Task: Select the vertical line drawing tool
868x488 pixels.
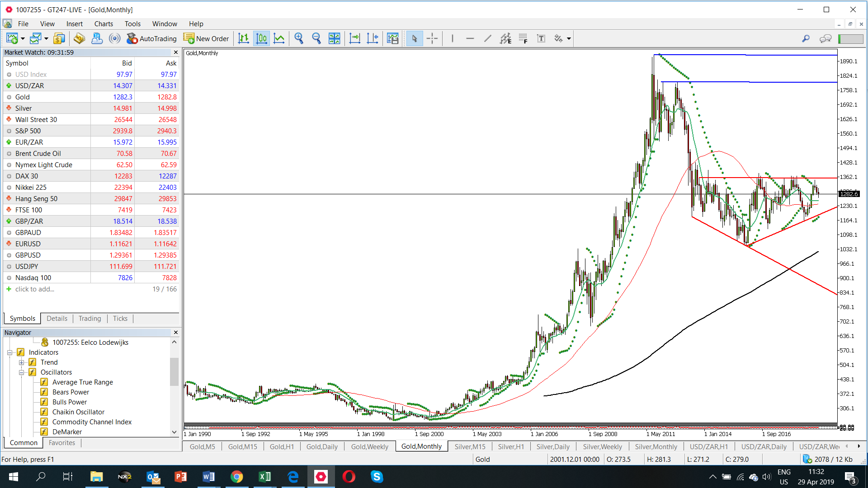Action: (x=452, y=38)
